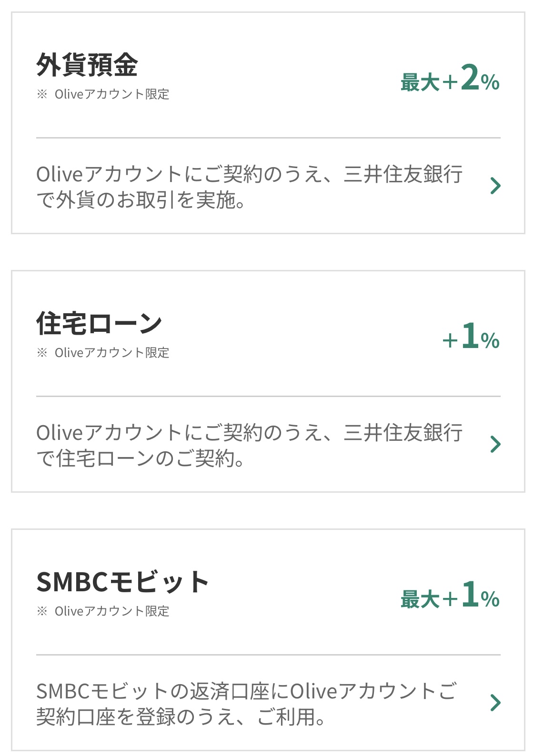The height and width of the screenshot is (756, 534).
Task: Tap the chevron beside SMBCモビット description
Action: (495, 703)
